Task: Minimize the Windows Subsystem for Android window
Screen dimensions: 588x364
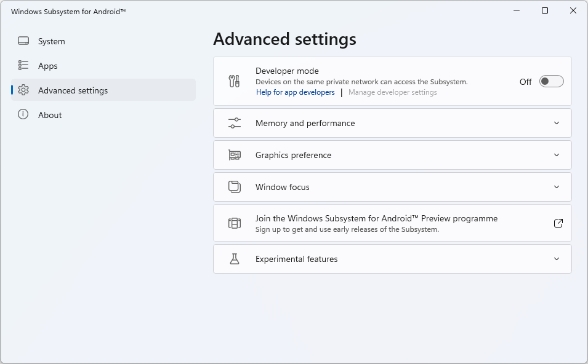Action: 517,10
